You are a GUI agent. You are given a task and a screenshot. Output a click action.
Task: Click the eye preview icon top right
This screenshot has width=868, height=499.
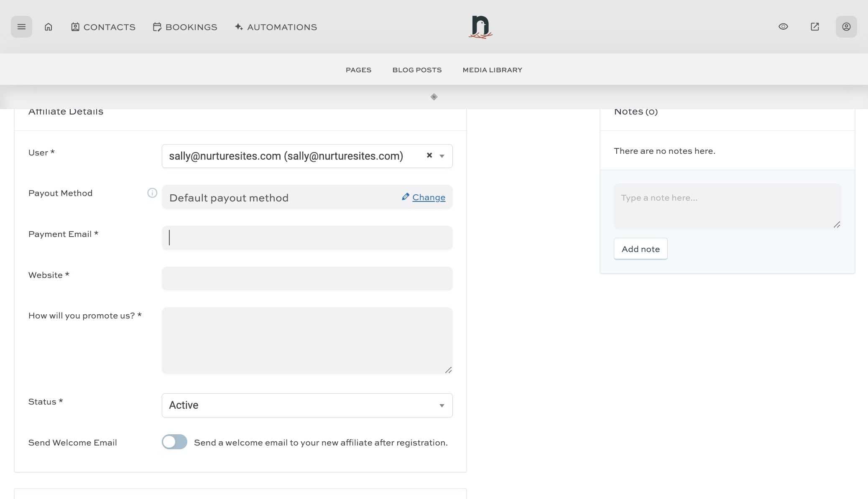[783, 26]
